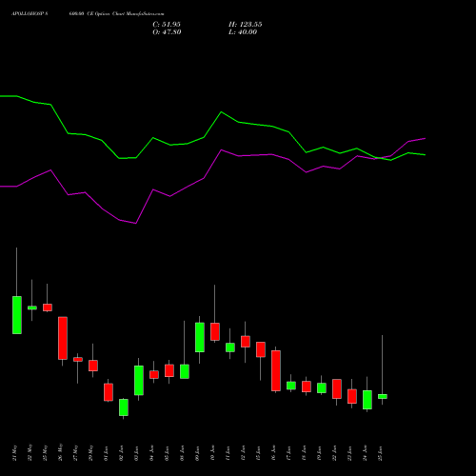This screenshot has height=476, width=476.
Task: Click the 12 Jun date label
Action: click(243, 453)
